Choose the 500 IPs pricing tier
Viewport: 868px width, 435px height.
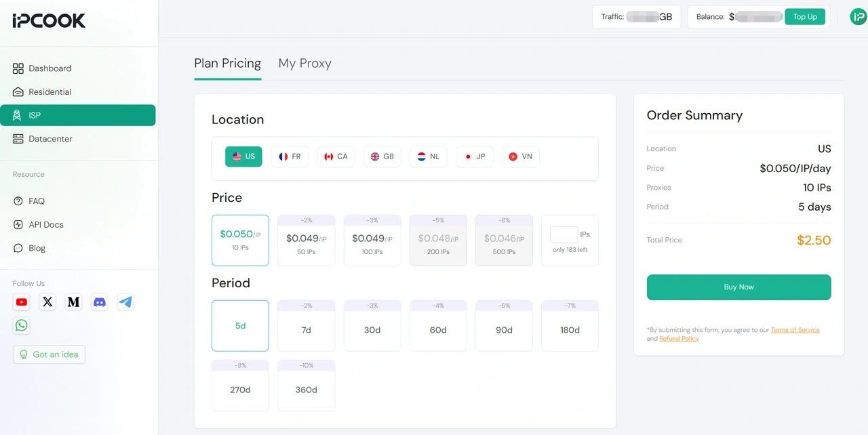point(504,240)
